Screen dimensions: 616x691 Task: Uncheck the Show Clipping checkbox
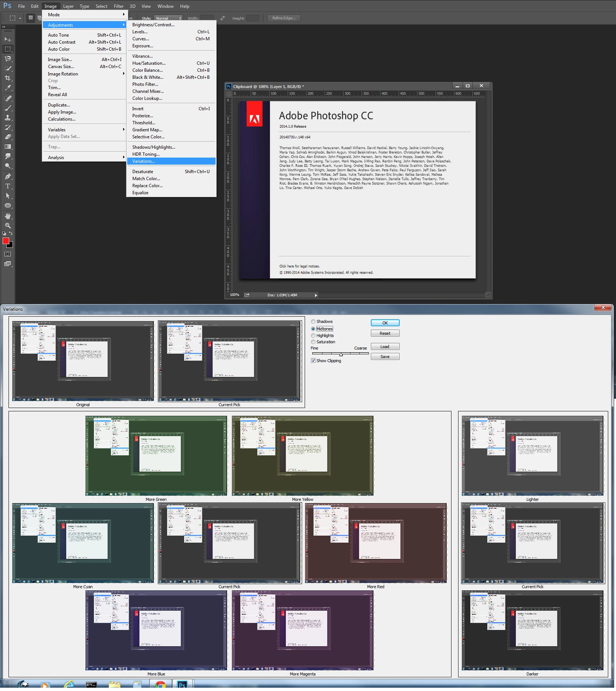[313, 361]
